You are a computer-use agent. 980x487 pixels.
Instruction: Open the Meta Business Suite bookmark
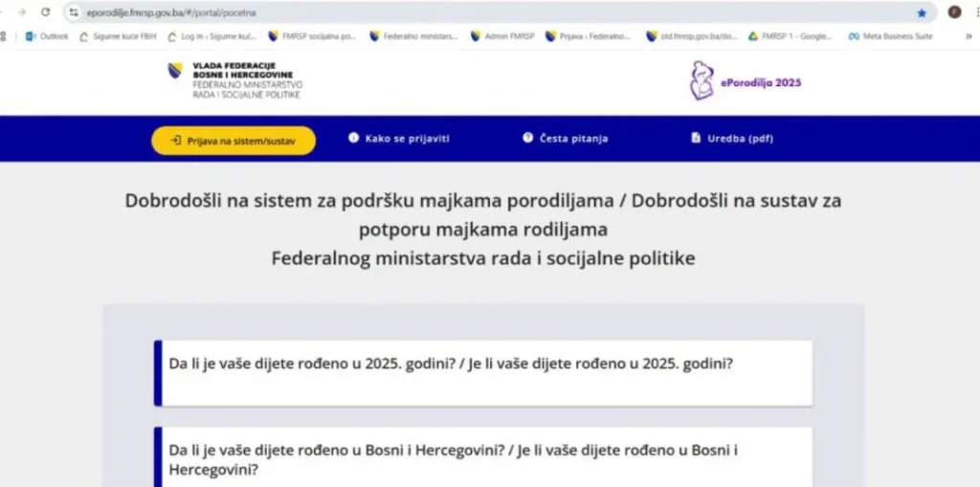click(x=890, y=36)
